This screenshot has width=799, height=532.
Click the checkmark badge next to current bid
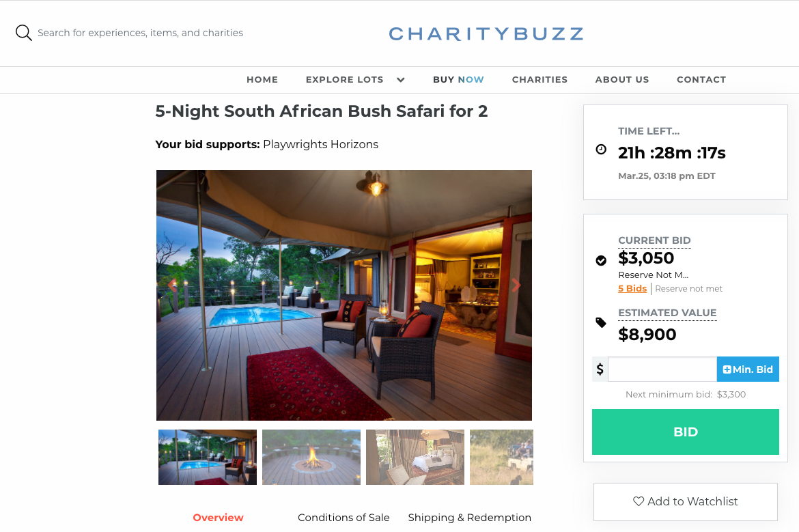(601, 260)
